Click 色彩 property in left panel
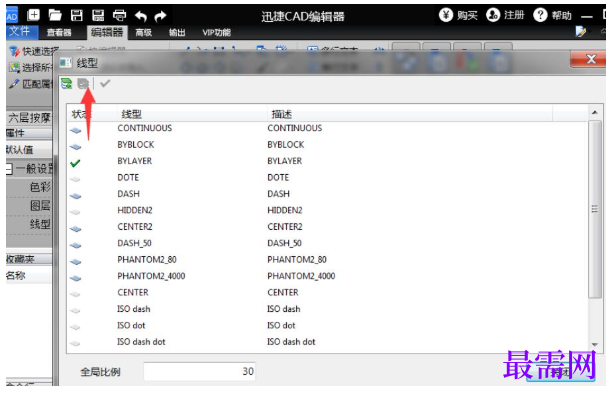 (40, 187)
